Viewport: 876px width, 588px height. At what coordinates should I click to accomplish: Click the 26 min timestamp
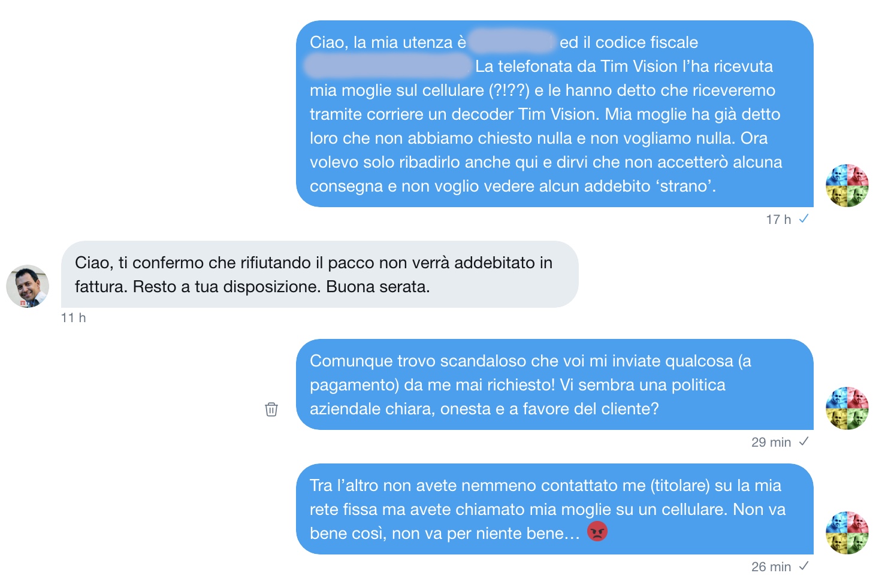tap(771, 567)
